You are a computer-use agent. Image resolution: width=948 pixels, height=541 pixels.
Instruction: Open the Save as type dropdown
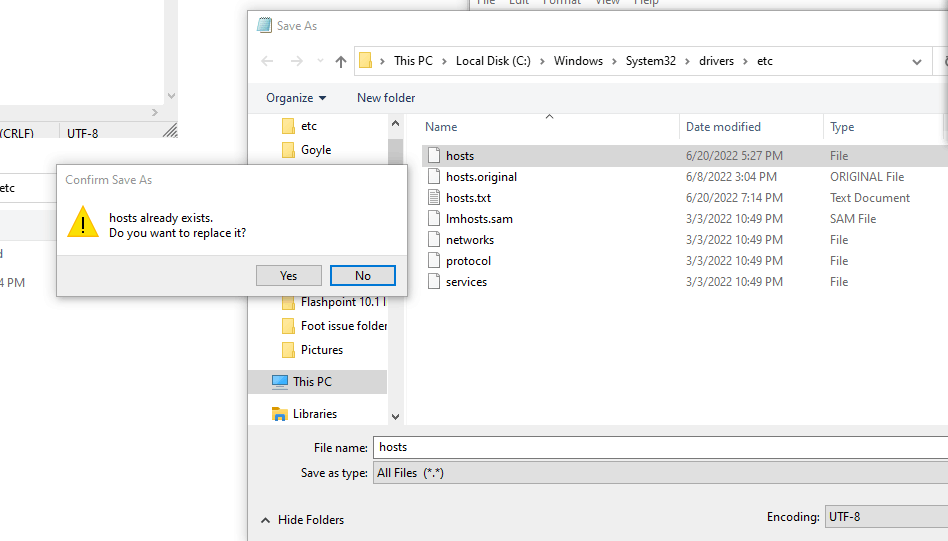660,473
